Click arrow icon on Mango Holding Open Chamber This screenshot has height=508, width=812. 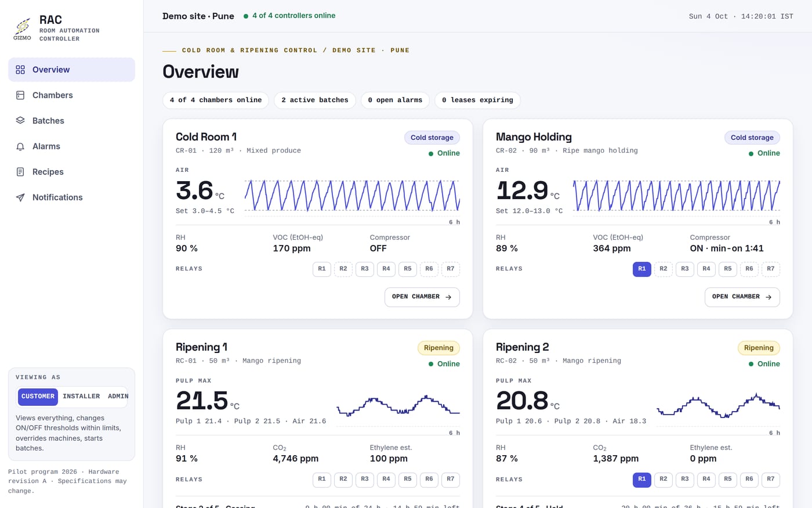tap(768, 297)
